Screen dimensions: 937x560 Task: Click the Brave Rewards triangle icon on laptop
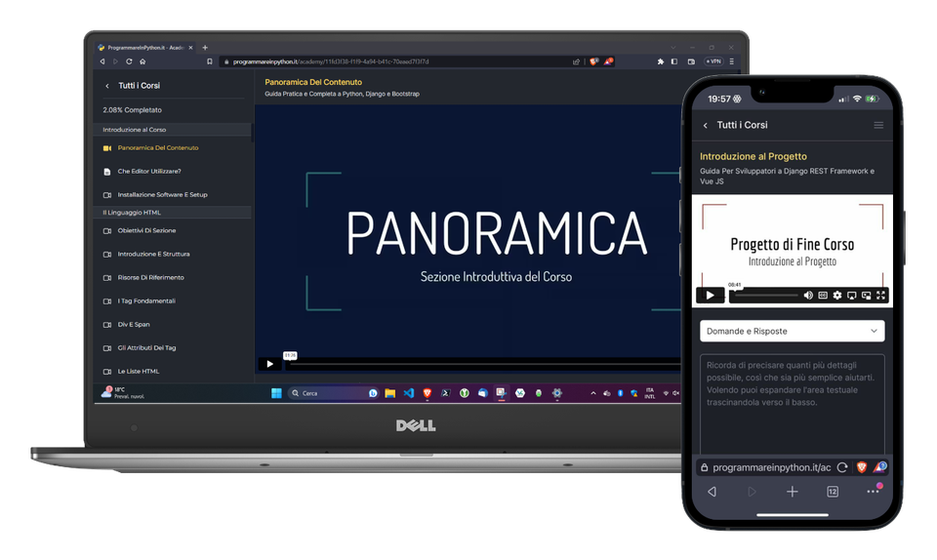click(x=608, y=61)
